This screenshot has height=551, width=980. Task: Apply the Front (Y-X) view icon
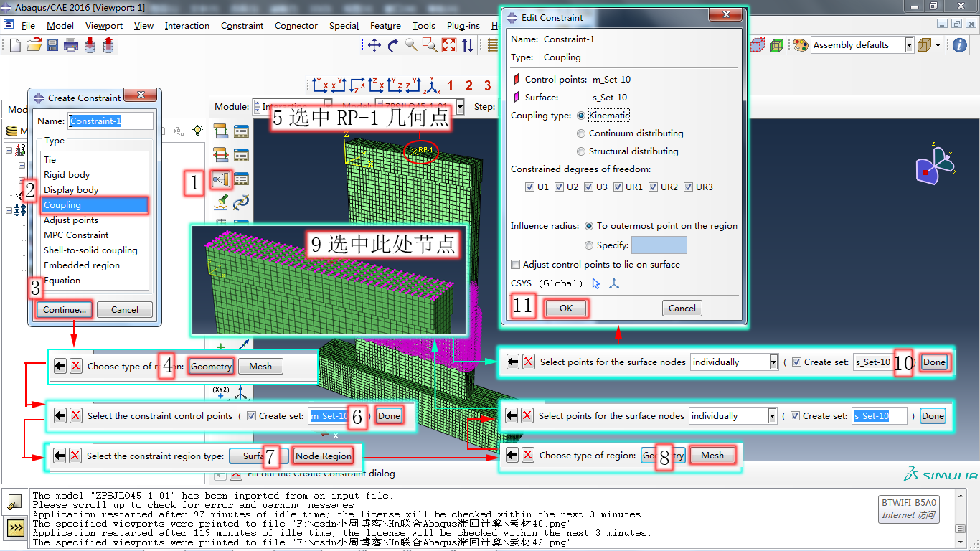click(x=321, y=85)
